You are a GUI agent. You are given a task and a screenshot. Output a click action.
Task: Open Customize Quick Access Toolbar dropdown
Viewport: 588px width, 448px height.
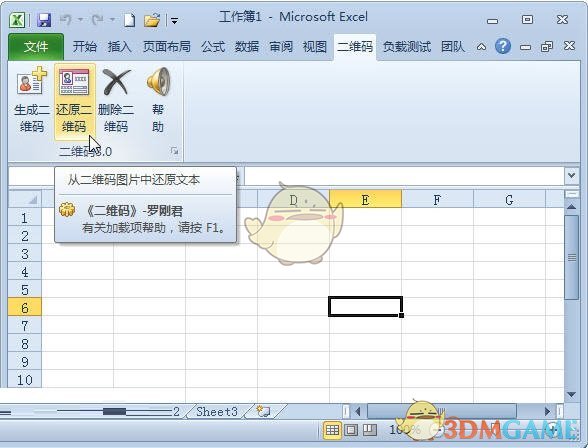coord(174,21)
